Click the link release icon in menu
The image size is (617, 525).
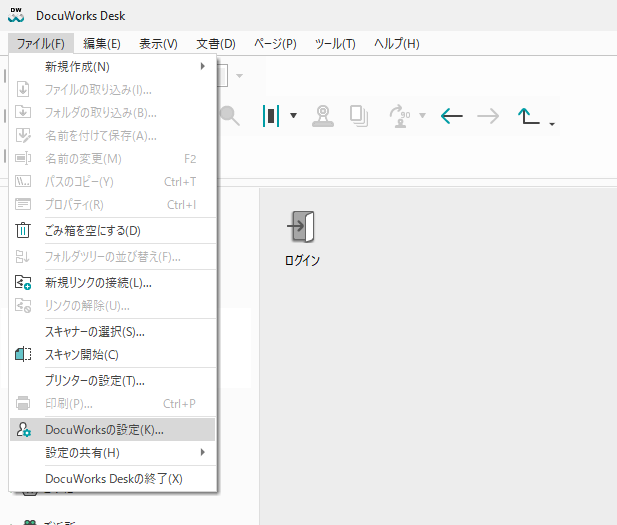click(23, 305)
